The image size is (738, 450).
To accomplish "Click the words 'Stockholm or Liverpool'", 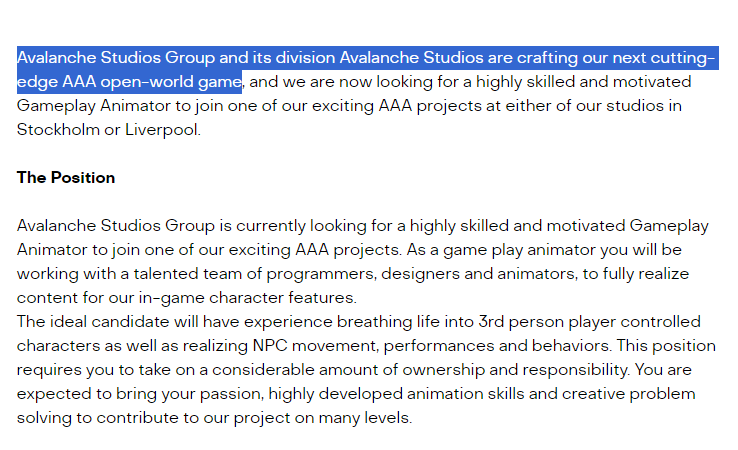I will tap(107, 129).
